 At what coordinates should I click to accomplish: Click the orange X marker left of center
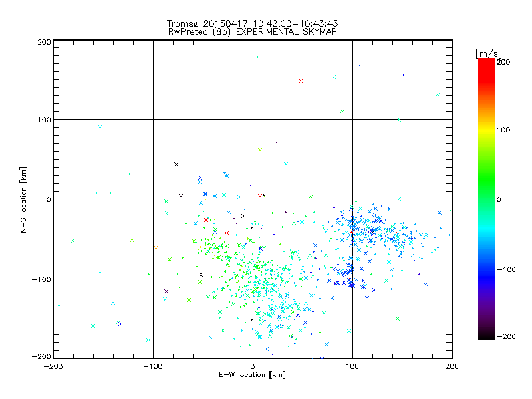pyautogui.click(x=156, y=247)
